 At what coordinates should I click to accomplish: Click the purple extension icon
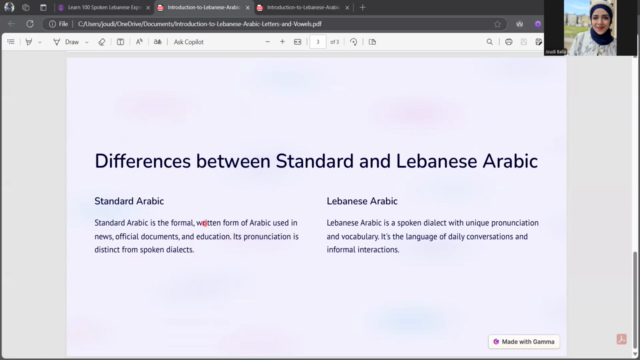coord(538,24)
